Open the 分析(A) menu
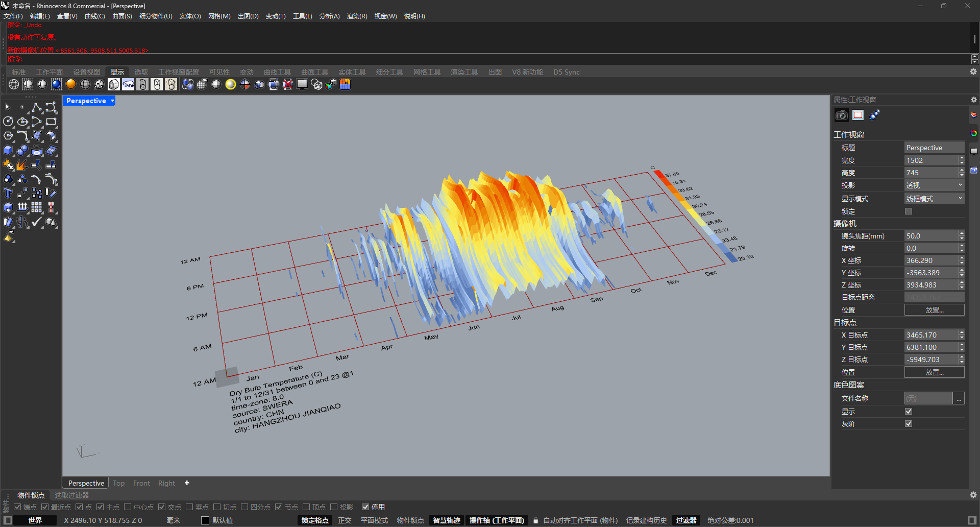 pyautogui.click(x=329, y=16)
